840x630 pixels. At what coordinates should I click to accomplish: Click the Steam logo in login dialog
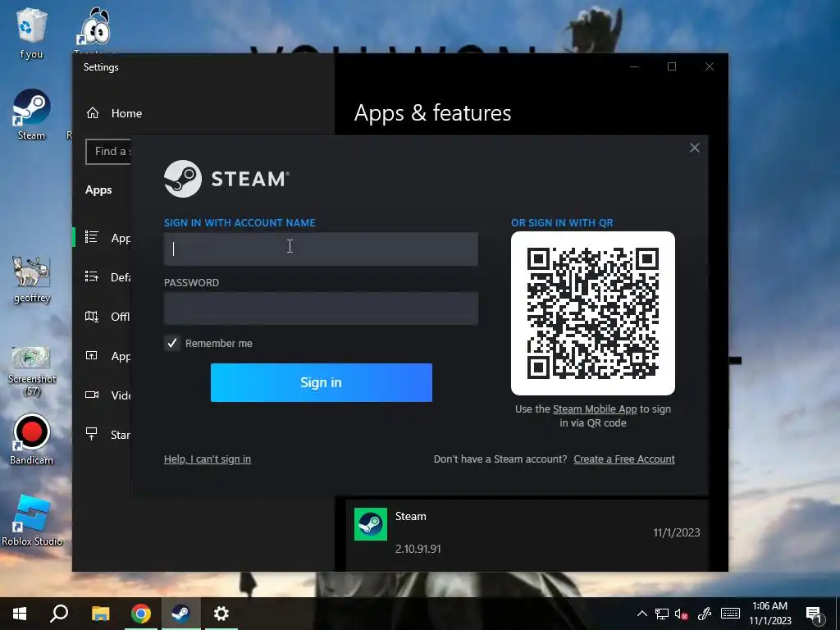(x=226, y=179)
